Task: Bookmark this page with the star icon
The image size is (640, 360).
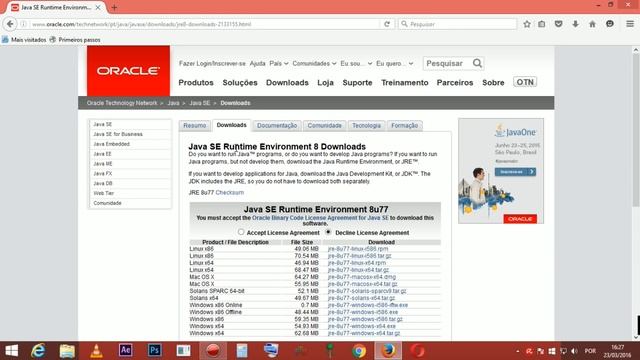Action: [x=527, y=24]
